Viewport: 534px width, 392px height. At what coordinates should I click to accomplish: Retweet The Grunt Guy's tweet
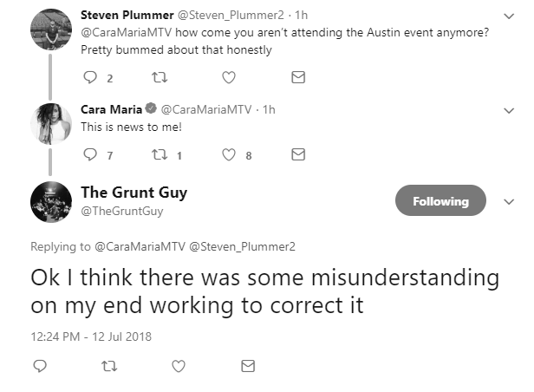point(109,366)
